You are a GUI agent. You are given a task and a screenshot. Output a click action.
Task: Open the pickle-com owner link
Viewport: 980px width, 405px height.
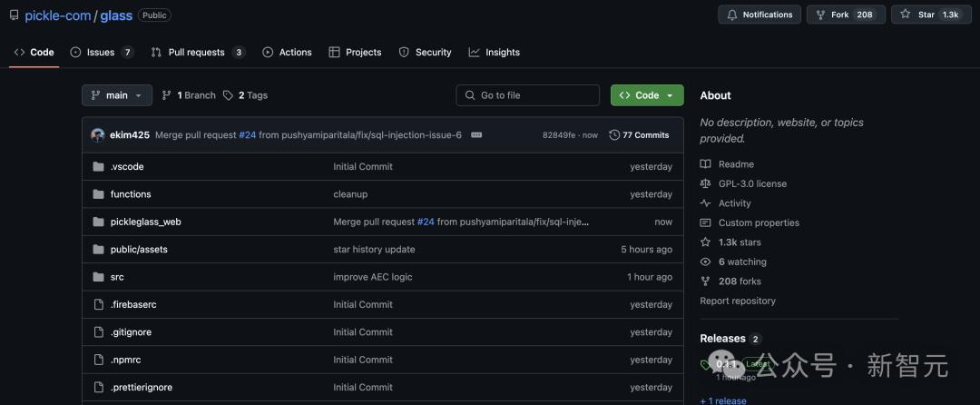57,15
